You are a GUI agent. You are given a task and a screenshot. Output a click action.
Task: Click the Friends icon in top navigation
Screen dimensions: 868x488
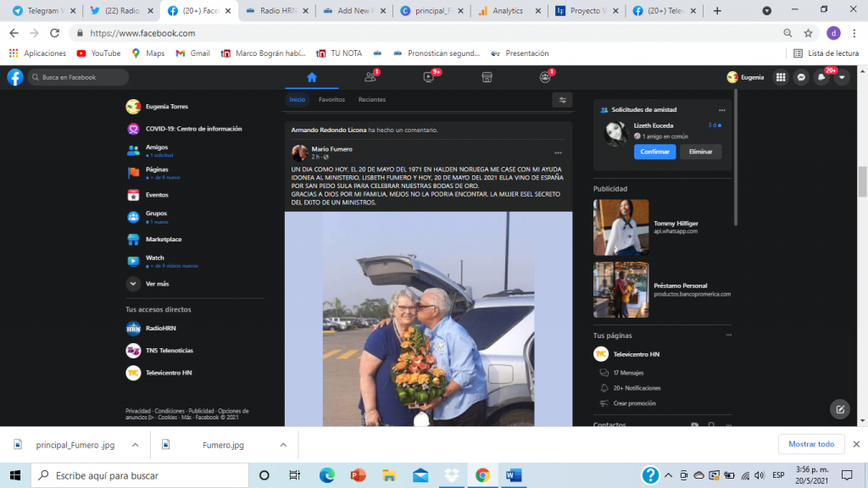pyautogui.click(x=370, y=77)
